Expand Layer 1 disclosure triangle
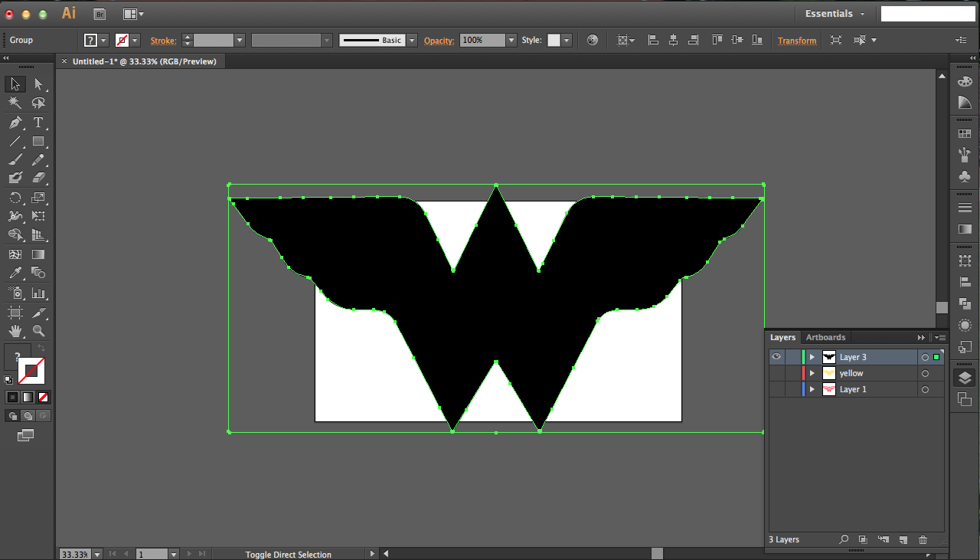Image resolution: width=980 pixels, height=560 pixels. coord(812,389)
